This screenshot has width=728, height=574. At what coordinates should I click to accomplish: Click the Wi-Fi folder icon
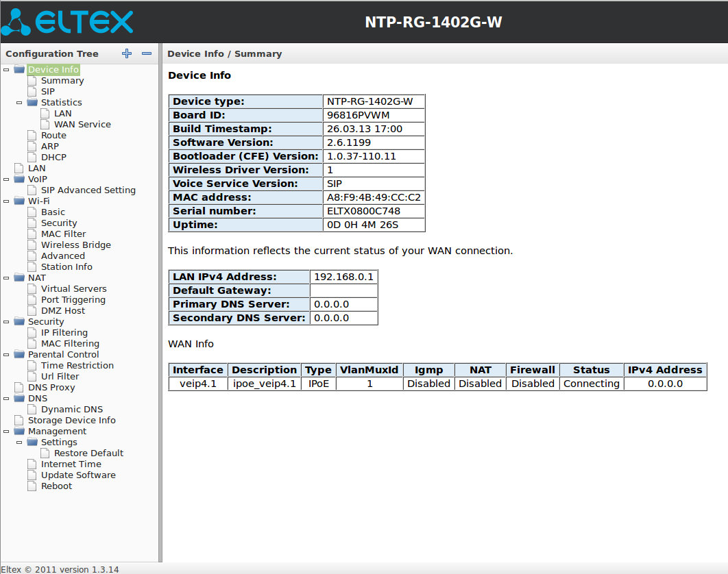point(19,201)
